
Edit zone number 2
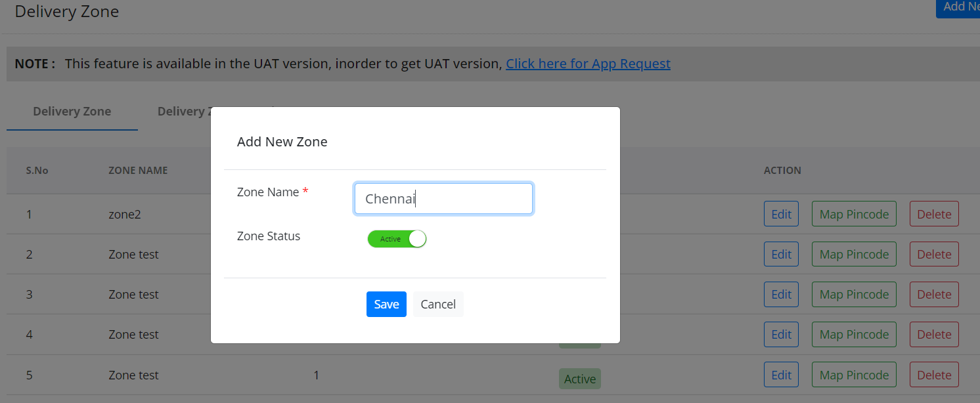[781, 254]
